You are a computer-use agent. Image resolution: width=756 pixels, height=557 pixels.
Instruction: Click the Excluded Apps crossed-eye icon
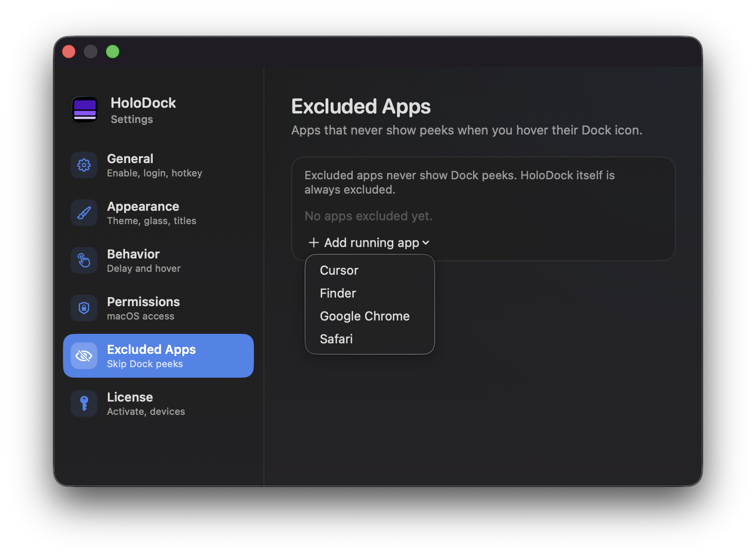click(84, 356)
